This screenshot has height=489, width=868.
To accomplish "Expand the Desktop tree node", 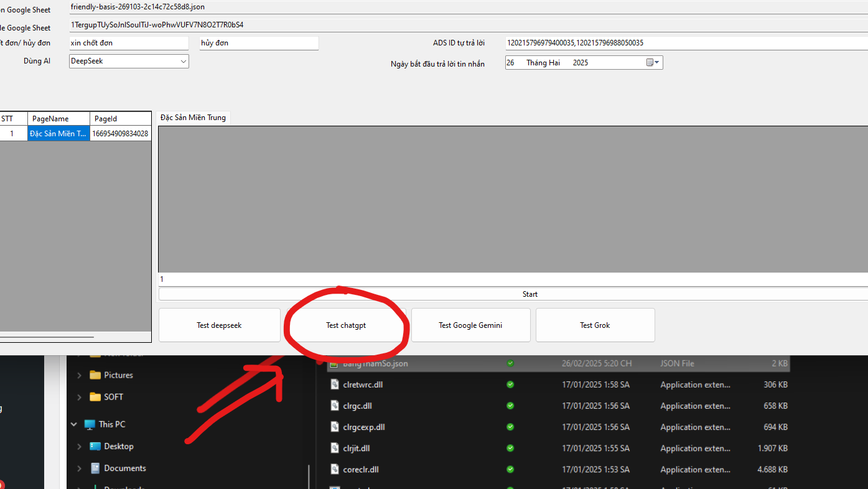I will 79,447.
